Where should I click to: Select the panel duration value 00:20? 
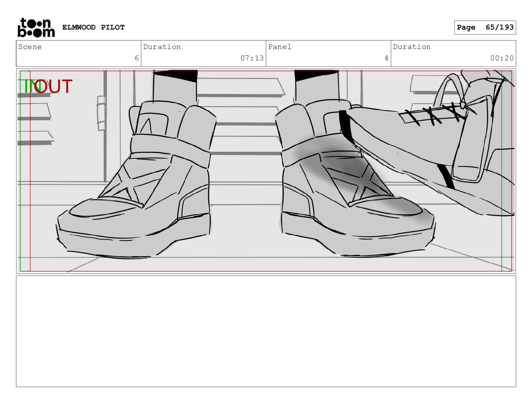click(502, 58)
